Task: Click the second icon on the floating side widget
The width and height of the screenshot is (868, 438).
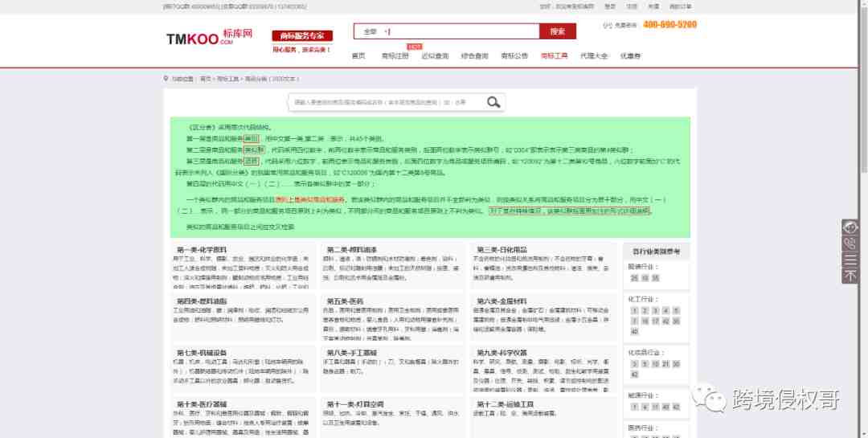Action: pos(850,244)
